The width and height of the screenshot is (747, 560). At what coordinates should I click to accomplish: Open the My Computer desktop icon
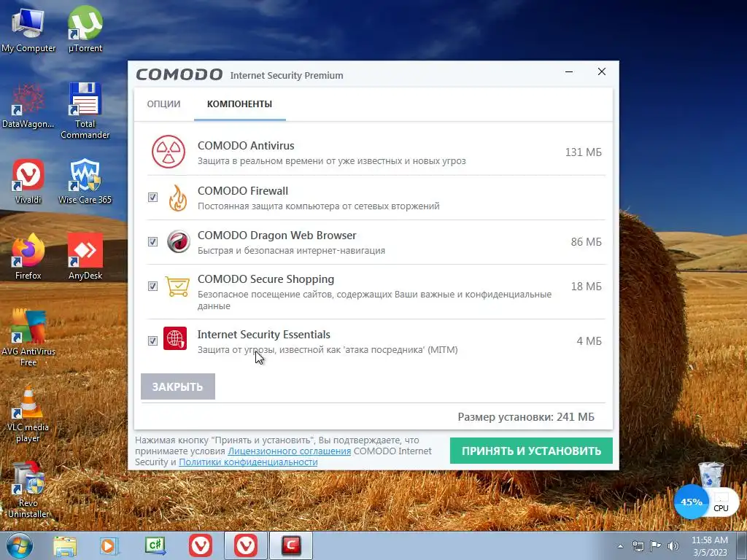pos(28,29)
